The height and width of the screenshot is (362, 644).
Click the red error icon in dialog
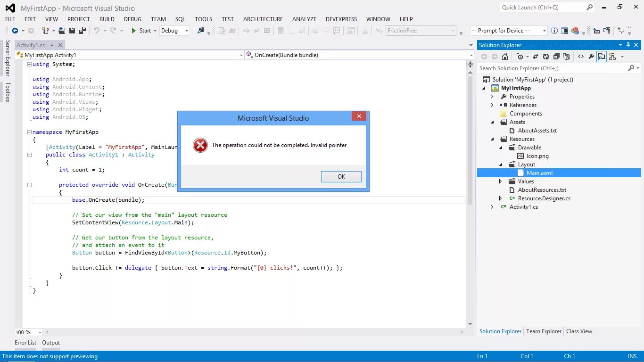point(200,145)
